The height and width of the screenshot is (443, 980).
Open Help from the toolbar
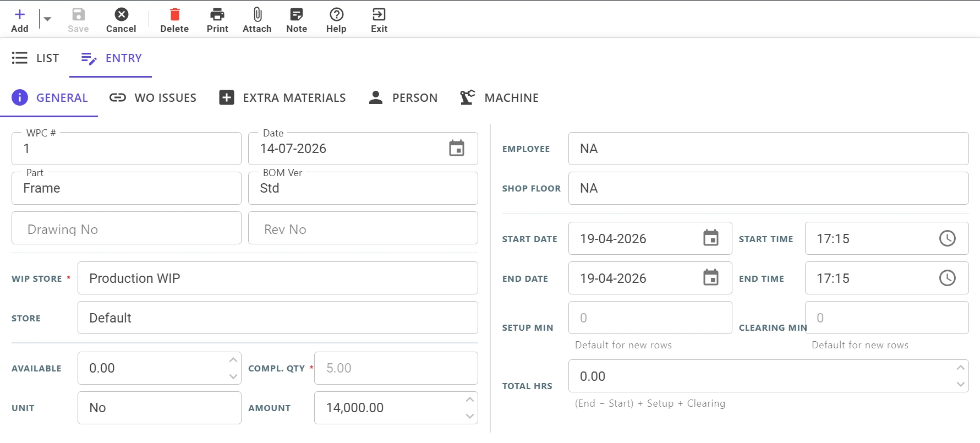coord(336,20)
